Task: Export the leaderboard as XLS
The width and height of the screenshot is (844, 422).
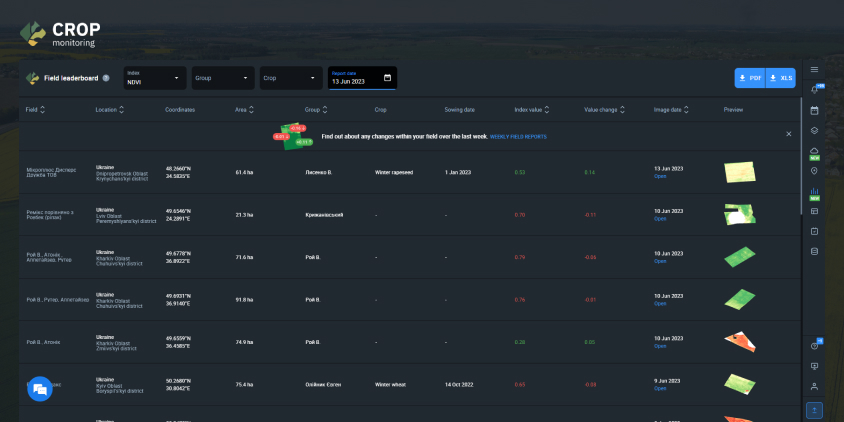Action: (781, 77)
